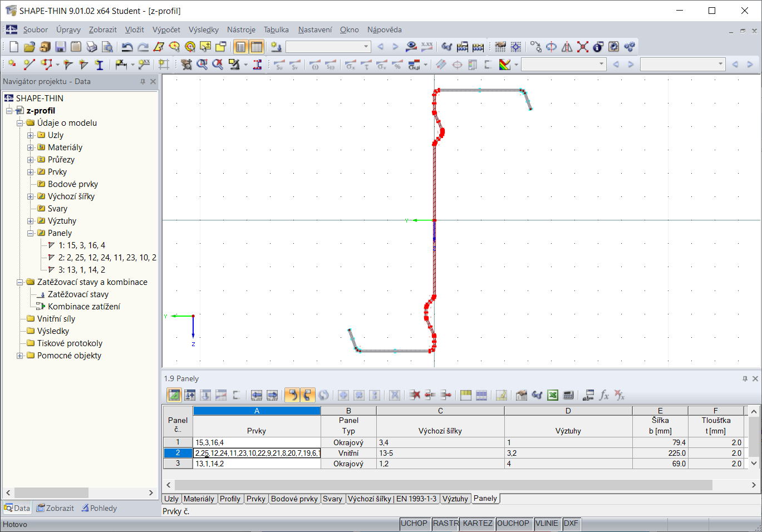The image size is (762, 532).
Task: Expand the Výchozí šířky tree node
Action: 31,196
